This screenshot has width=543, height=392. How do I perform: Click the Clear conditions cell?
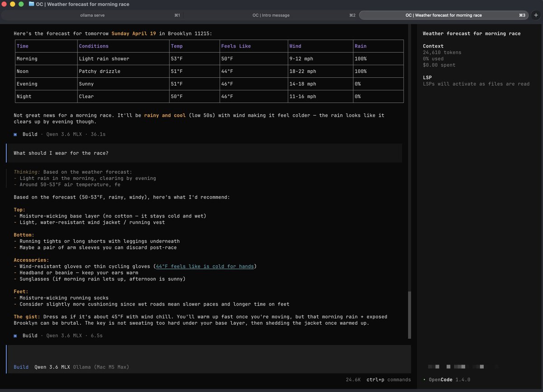point(86,97)
